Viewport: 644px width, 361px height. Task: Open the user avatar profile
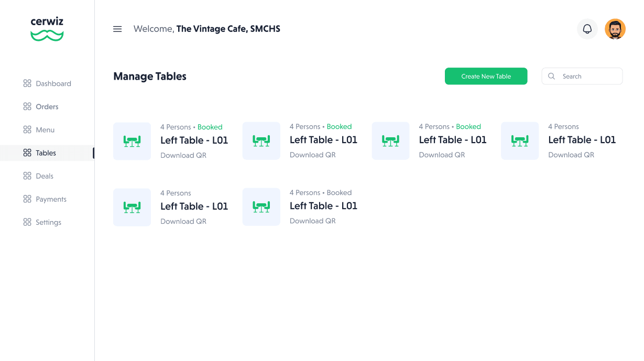tap(615, 29)
